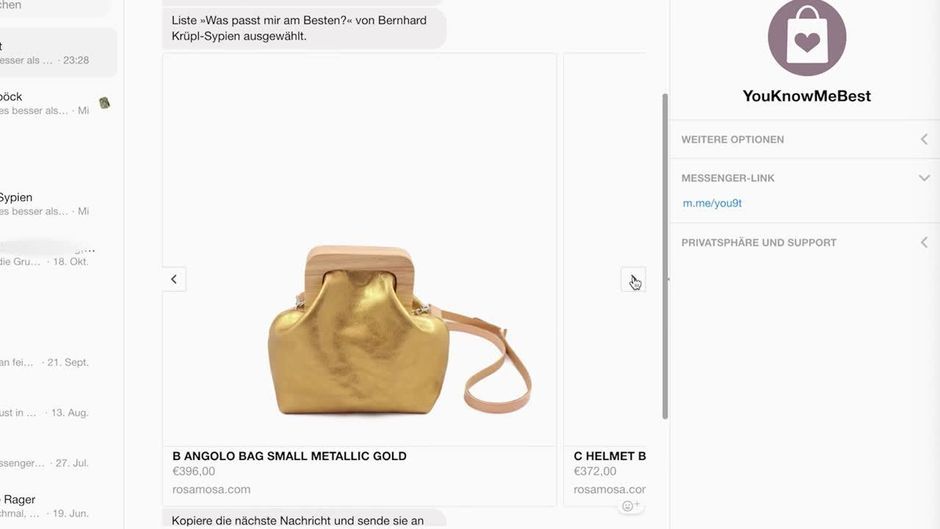The height and width of the screenshot is (529, 940).
Task: Open the conversation dated 21. Sept.
Action: click(55, 362)
